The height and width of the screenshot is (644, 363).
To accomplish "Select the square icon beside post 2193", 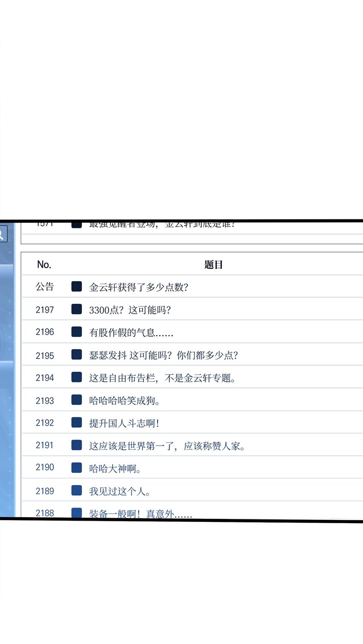I will point(76,400).
